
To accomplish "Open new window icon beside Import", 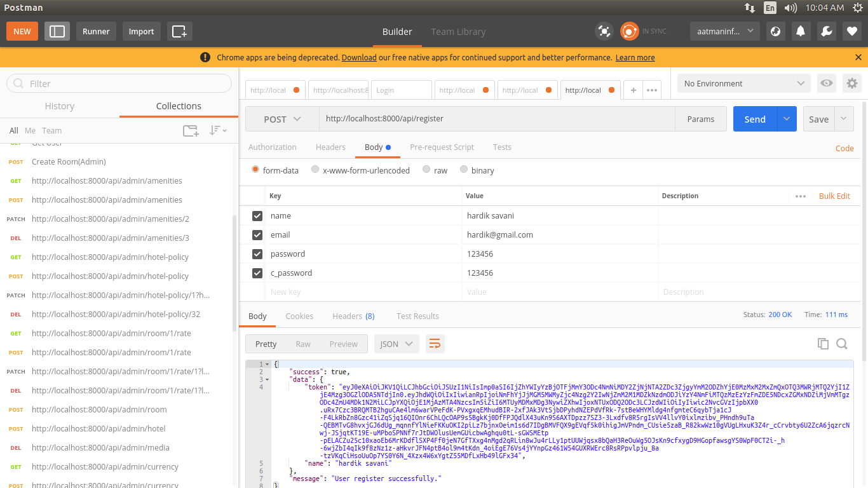I will [179, 31].
